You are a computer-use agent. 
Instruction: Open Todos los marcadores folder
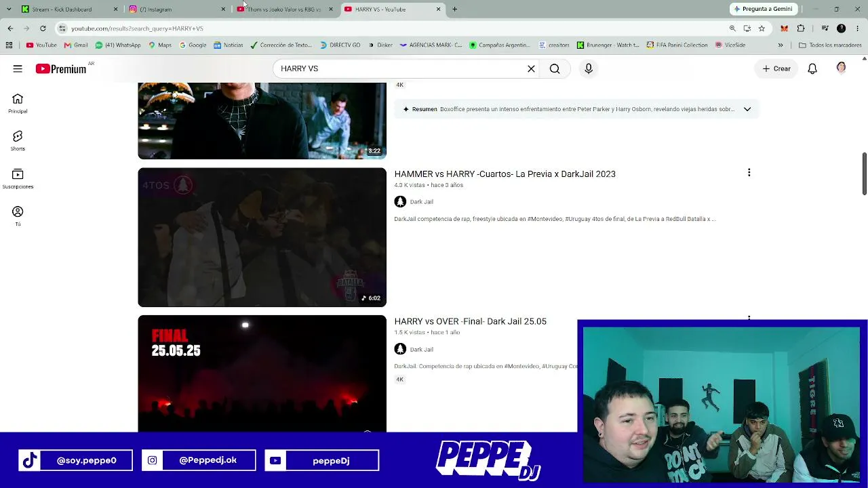pyautogui.click(x=830, y=45)
